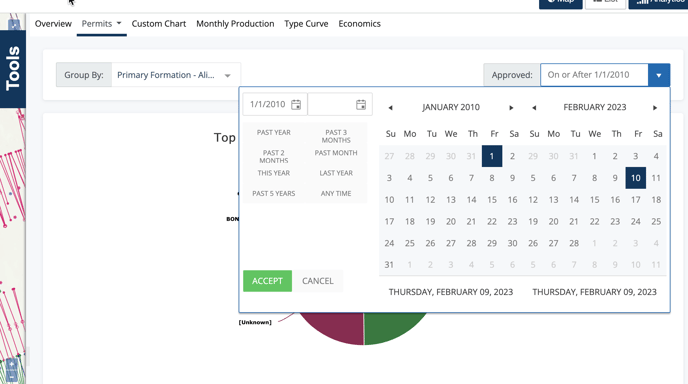
Task: Select February 22 in the 2023 calendar
Action: pos(595,222)
